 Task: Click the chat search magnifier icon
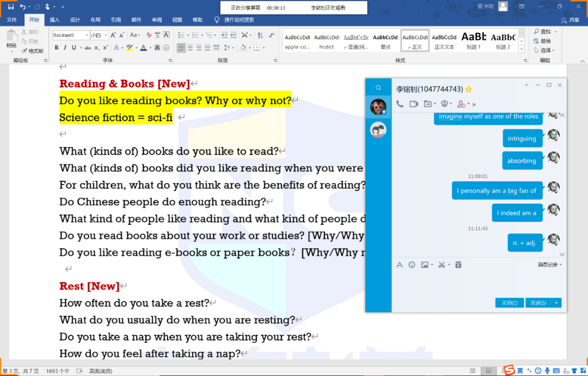[x=378, y=88]
